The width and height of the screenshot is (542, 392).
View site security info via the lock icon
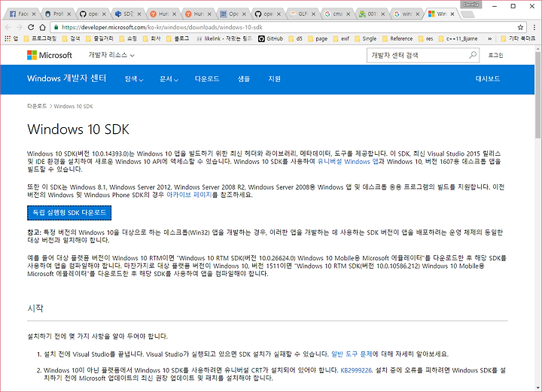[x=56, y=27]
